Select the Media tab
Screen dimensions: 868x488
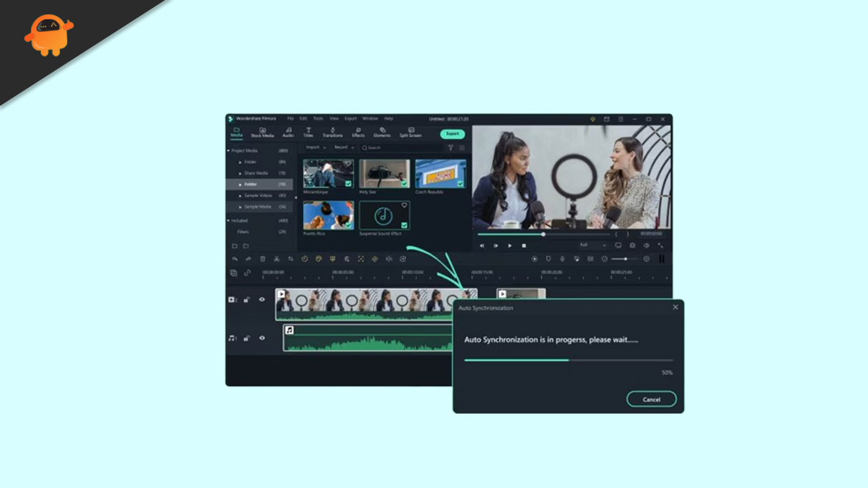coord(236,132)
